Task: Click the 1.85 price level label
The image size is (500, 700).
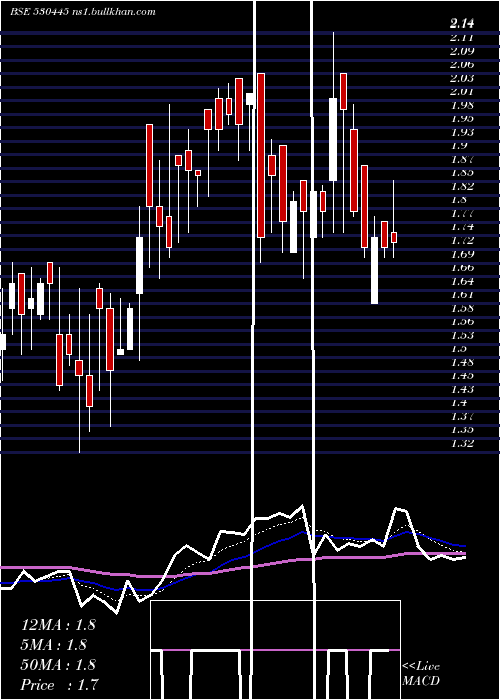Action: [462, 173]
